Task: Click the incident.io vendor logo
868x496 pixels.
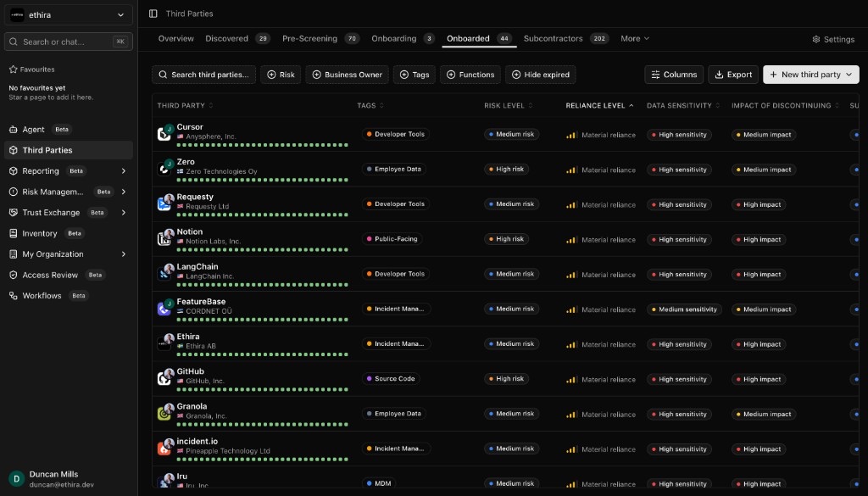Action: coord(164,448)
